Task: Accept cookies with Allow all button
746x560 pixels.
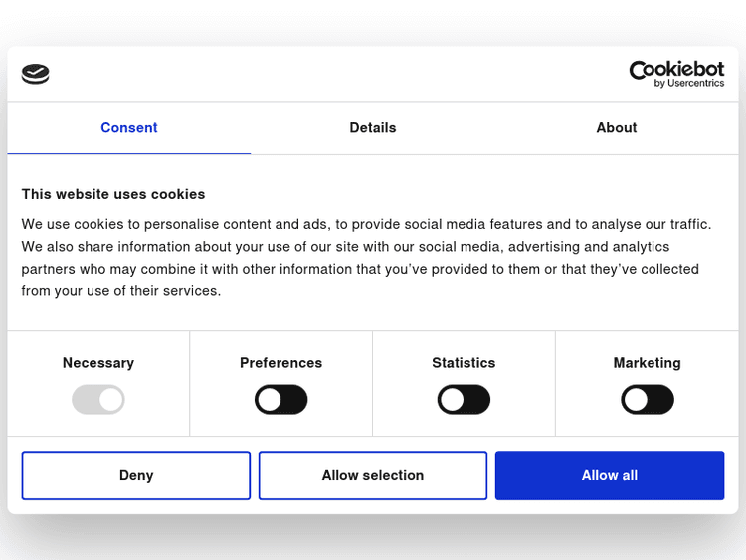Action: (610, 475)
